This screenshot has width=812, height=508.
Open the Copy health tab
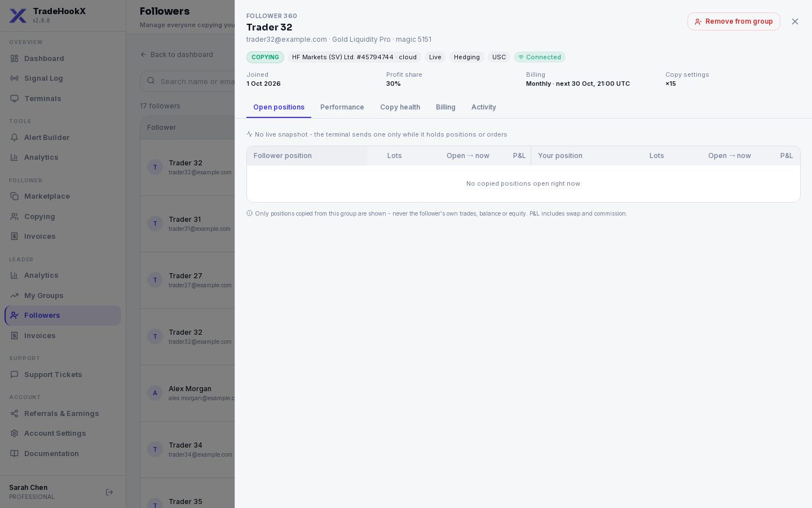[400, 107]
